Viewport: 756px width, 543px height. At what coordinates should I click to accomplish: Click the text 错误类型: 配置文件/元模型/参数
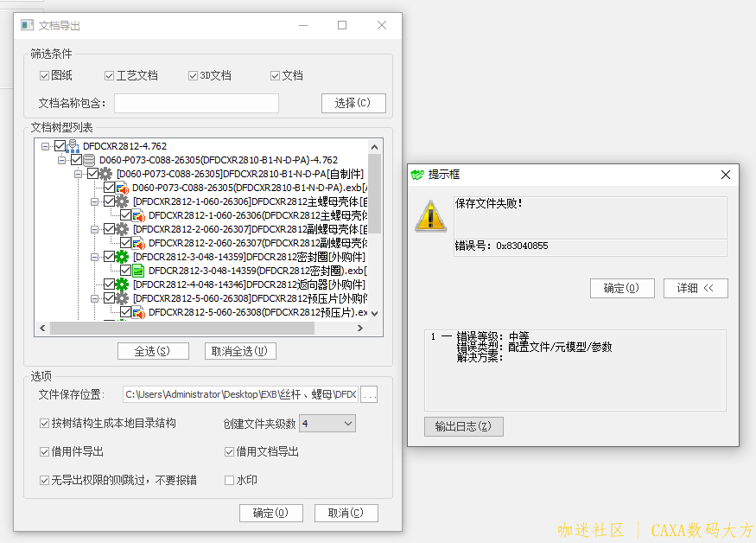(534, 347)
